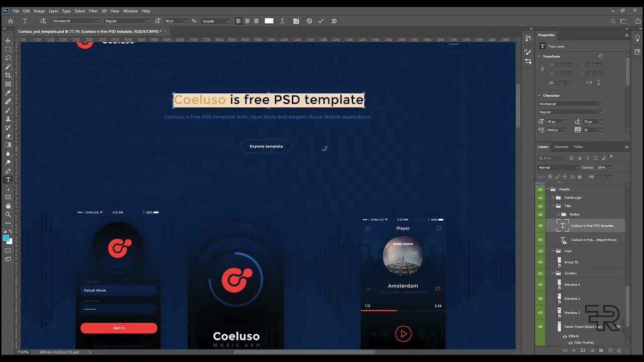
Task: Convert text to 3D
Action: 334,21
